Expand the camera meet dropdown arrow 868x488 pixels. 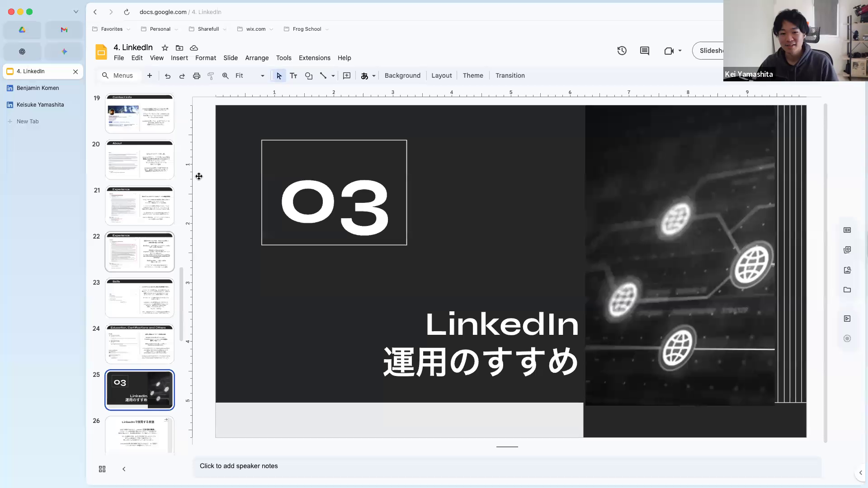(x=680, y=51)
